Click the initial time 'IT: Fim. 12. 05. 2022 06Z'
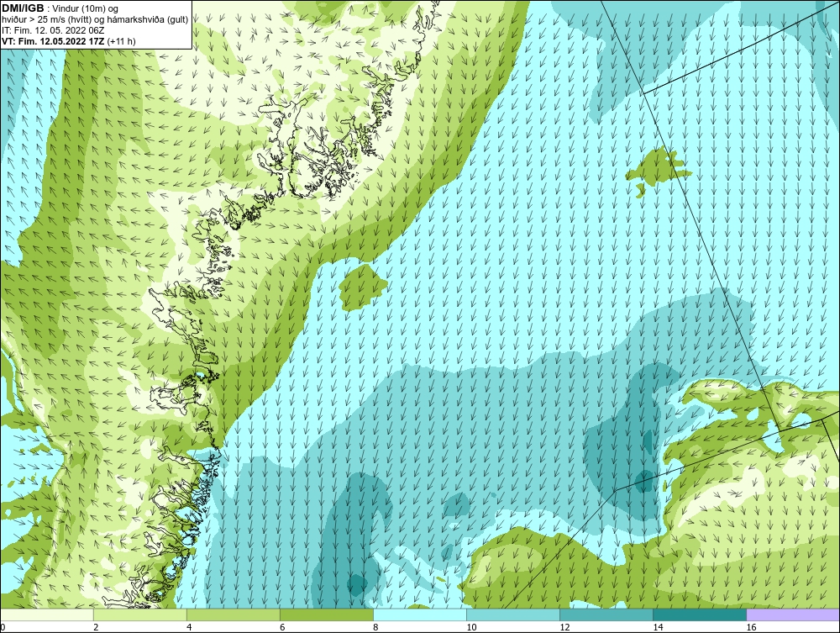This screenshot has width=840, height=633. pyautogui.click(x=53, y=30)
